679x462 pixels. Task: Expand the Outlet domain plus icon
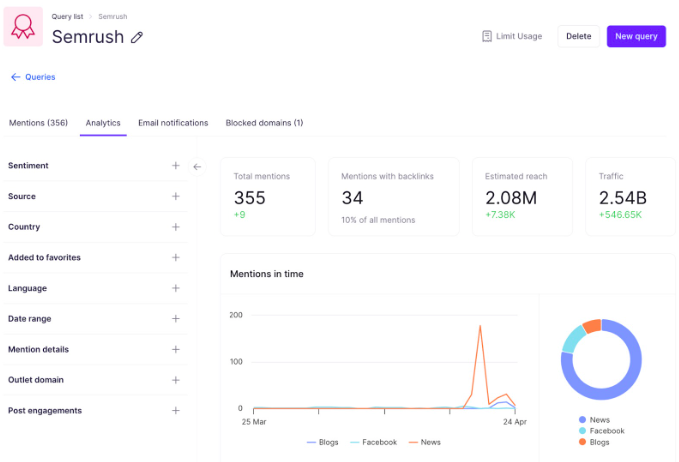tap(175, 380)
